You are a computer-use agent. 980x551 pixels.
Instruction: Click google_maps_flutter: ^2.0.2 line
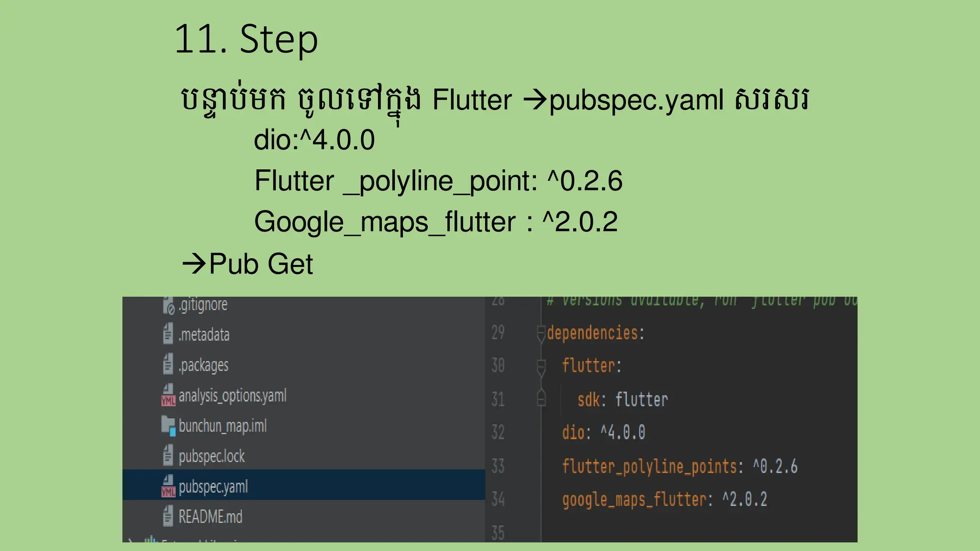point(665,500)
